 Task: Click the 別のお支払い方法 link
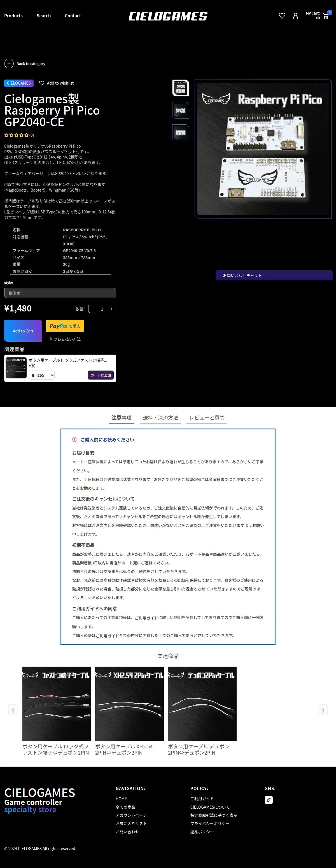[x=65, y=339]
